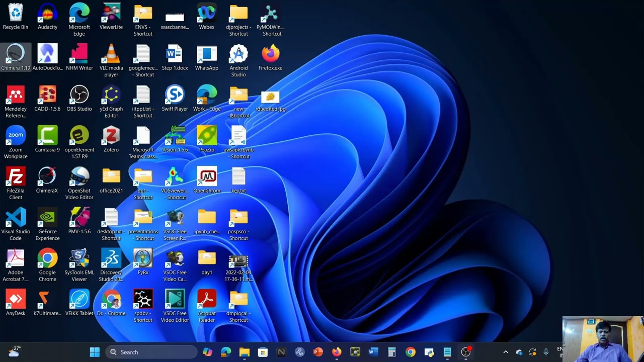Launch Camtasia 9 from the desktop

pyautogui.click(x=47, y=139)
